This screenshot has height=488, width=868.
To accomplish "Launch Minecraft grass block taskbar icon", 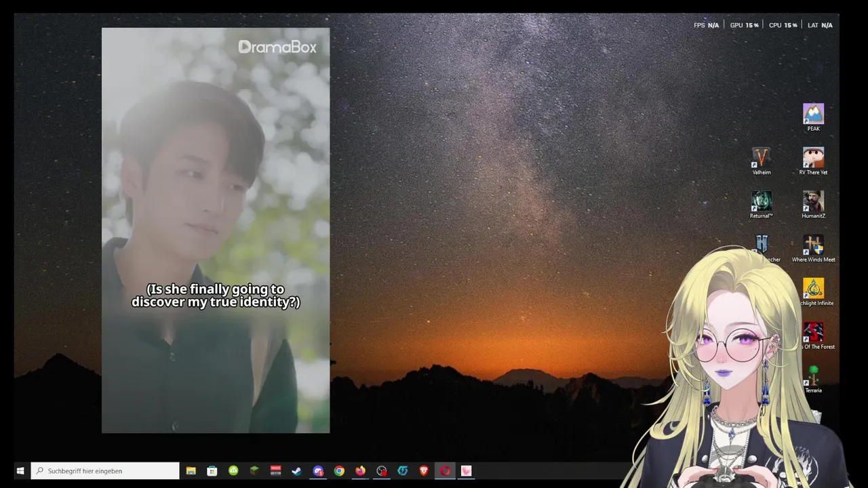I will click(x=254, y=471).
